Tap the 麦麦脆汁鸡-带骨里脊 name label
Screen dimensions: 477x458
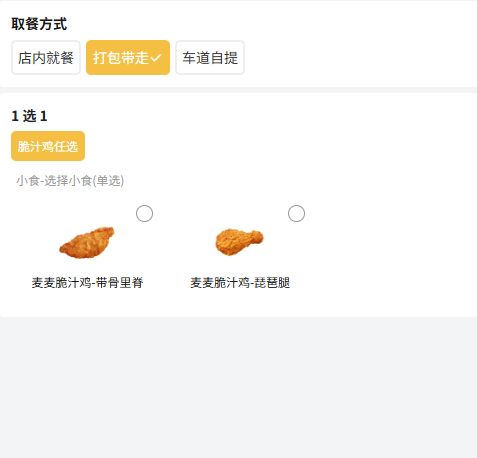(x=87, y=283)
